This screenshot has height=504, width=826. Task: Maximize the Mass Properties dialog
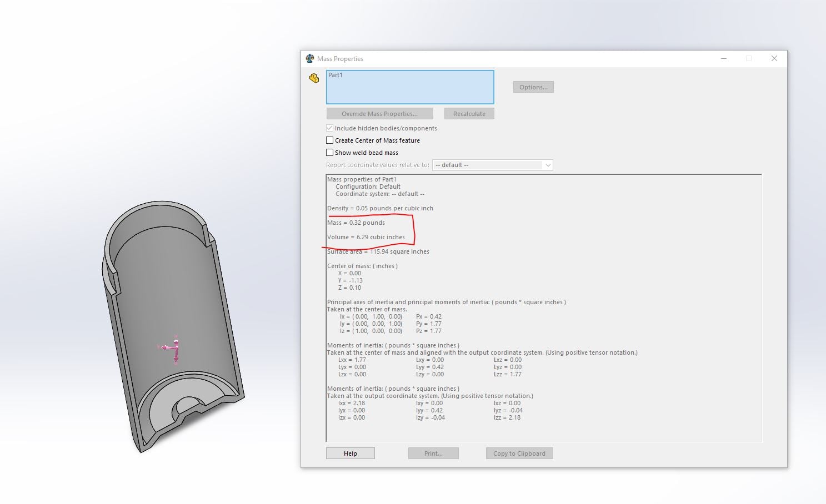pos(749,58)
